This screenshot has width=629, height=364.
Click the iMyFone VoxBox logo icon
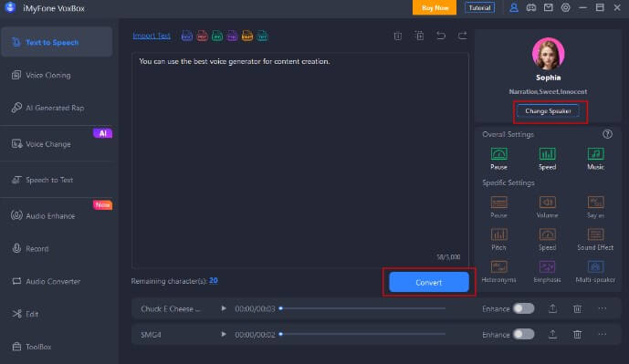click(x=10, y=7)
